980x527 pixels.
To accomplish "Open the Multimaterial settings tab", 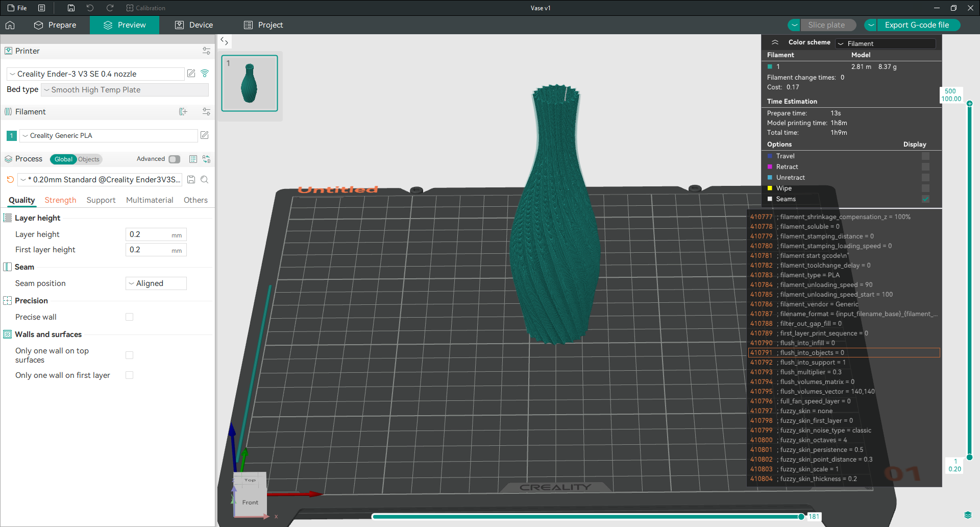I will (150, 200).
